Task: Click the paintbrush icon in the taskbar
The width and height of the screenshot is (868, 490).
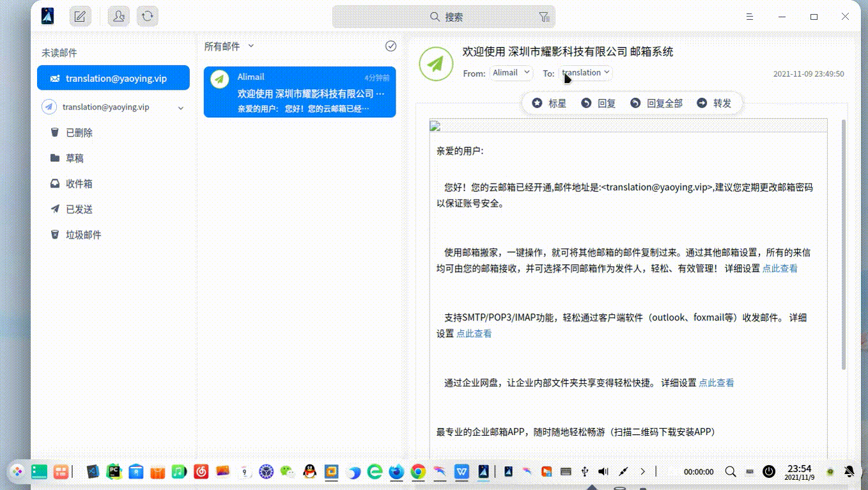Action: (623, 471)
